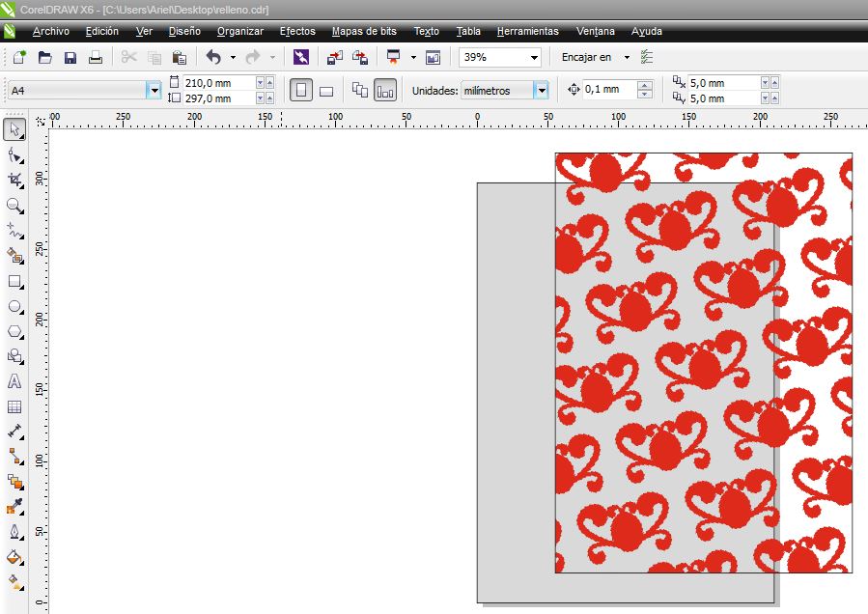Image resolution: width=868 pixels, height=614 pixels.
Task: Choose the Crop tool
Action: click(14, 180)
